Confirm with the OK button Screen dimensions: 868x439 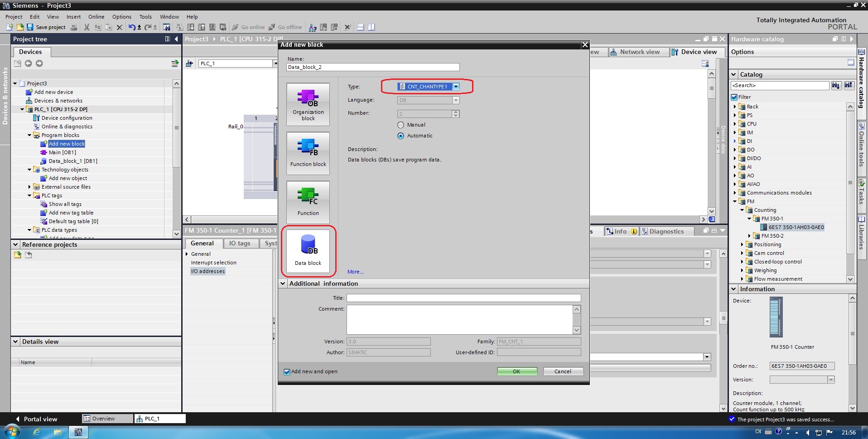click(x=517, y=371)
